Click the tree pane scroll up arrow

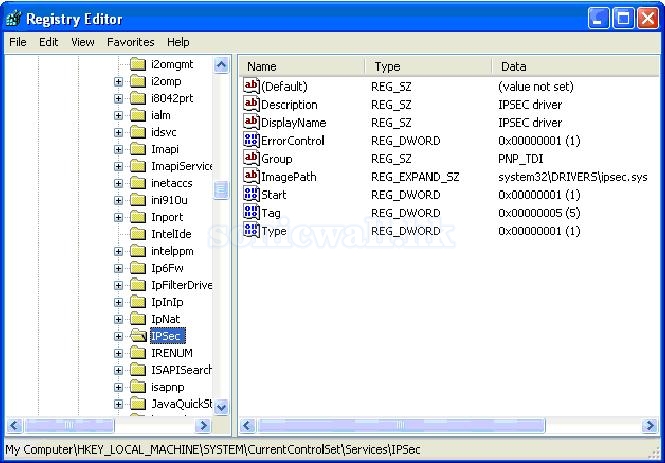pos(221,64)
